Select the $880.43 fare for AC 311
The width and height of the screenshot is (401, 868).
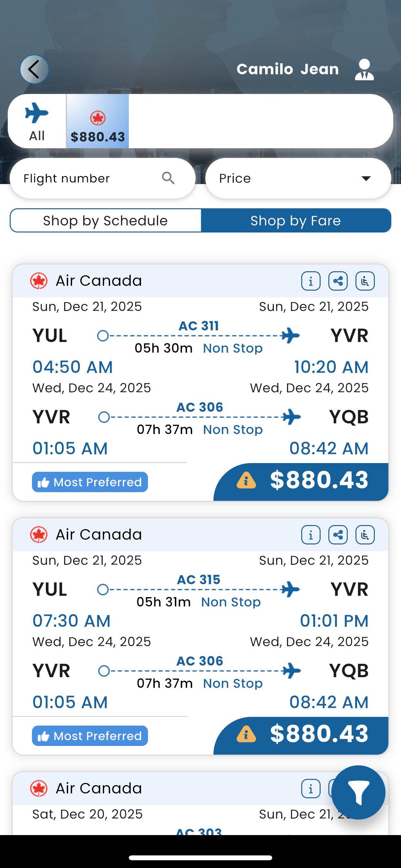(318, 480)
